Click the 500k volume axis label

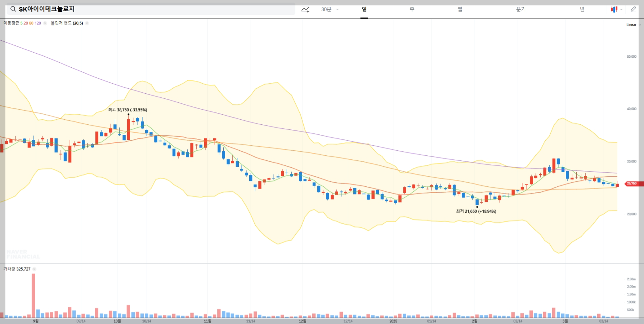click(x=631, y=310)
